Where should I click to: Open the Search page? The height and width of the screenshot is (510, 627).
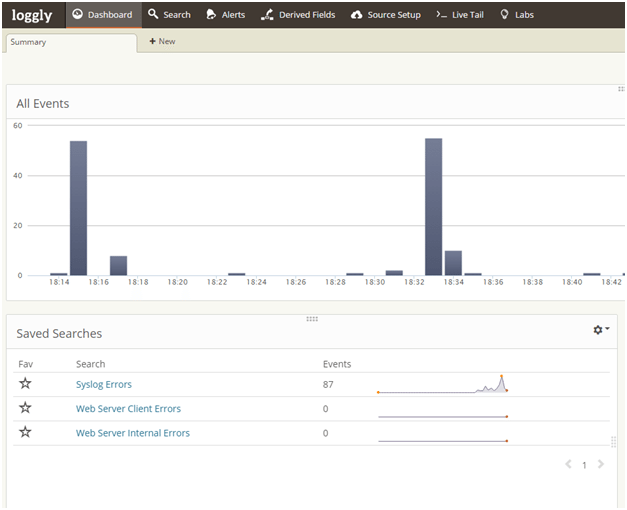point(169,15)
